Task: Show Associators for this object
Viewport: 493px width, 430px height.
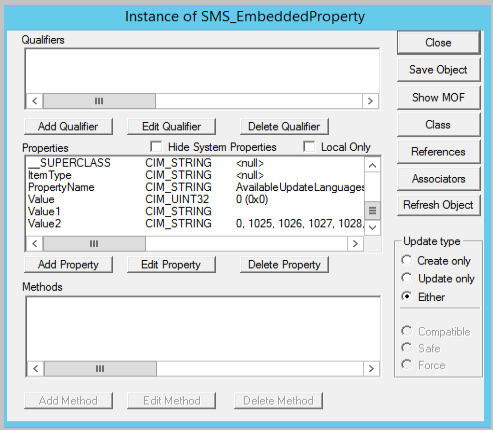Action: pyautogui.click(x=438, y=179)
